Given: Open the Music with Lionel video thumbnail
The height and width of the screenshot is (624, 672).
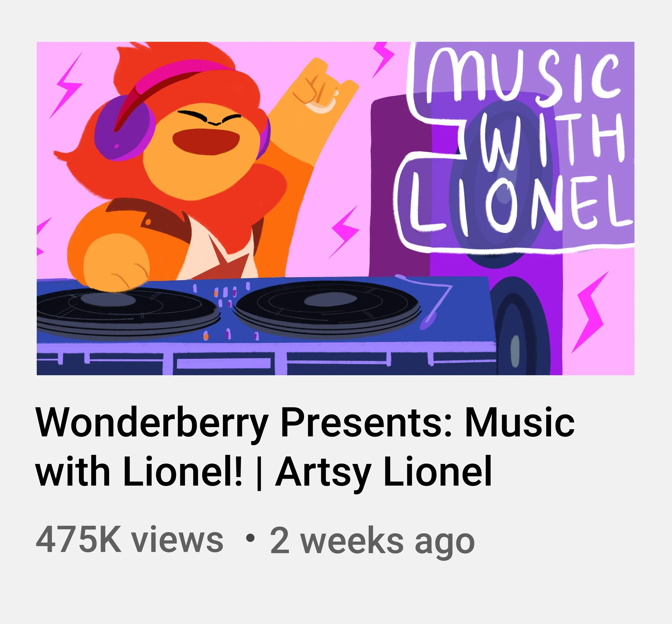Looking at the screenshot, I should [x=335, y=208].
